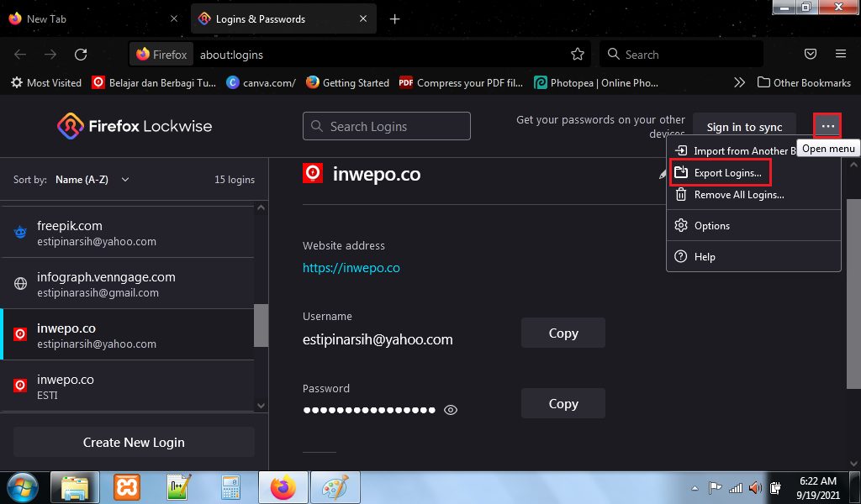
Task: Open the https://inwepo.co website link
Action: (351, 268)
